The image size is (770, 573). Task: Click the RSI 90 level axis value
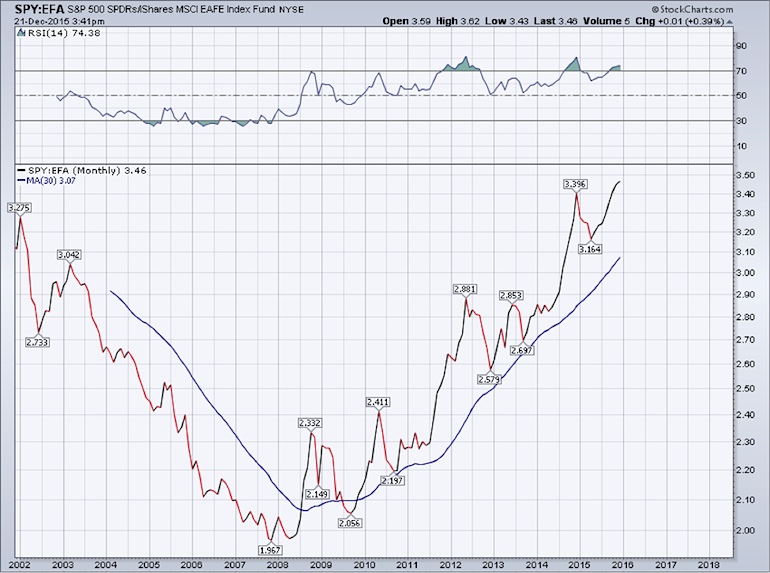[742, 46]
